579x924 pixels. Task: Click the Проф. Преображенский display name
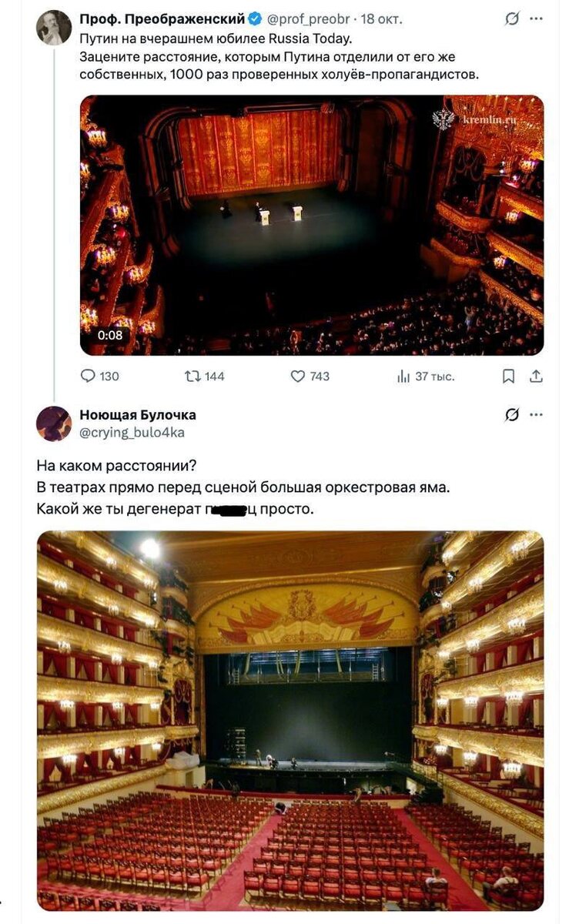point(162,18)
